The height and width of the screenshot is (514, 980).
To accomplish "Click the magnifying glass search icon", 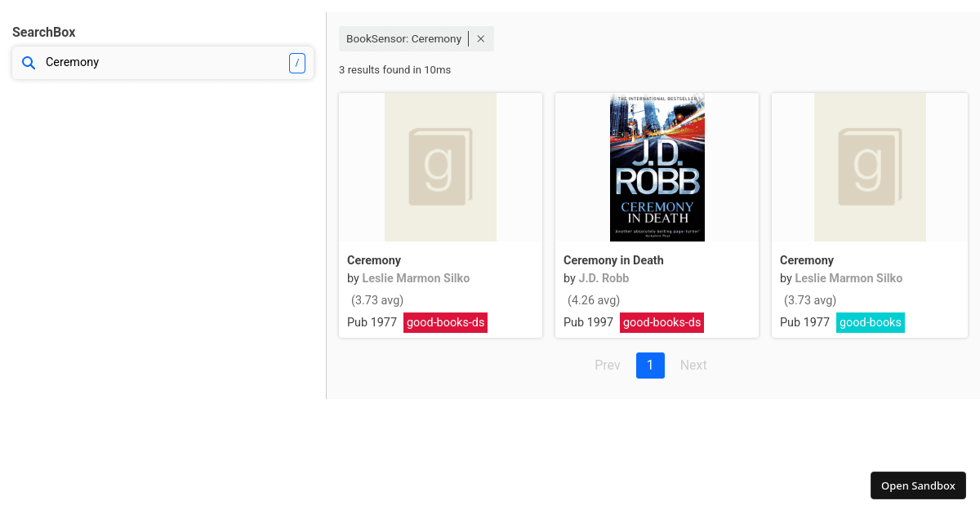I will click(29, 63).
